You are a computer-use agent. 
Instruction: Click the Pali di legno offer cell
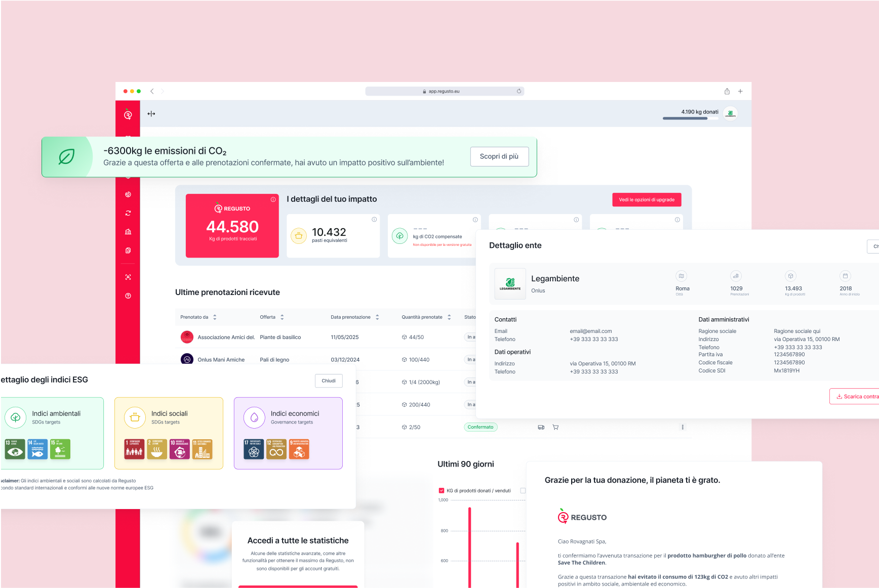[x=274, y=360]
